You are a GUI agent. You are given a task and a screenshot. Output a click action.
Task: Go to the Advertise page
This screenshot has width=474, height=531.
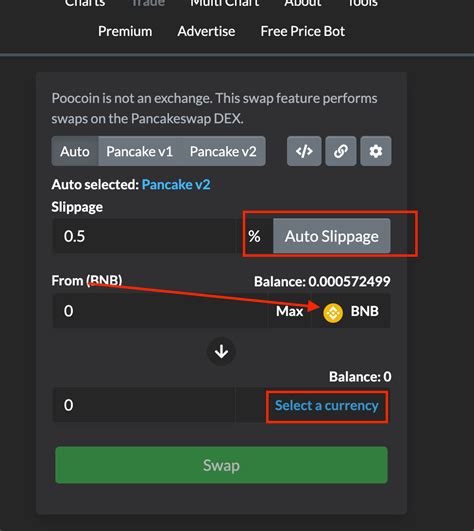pos(206,31)
